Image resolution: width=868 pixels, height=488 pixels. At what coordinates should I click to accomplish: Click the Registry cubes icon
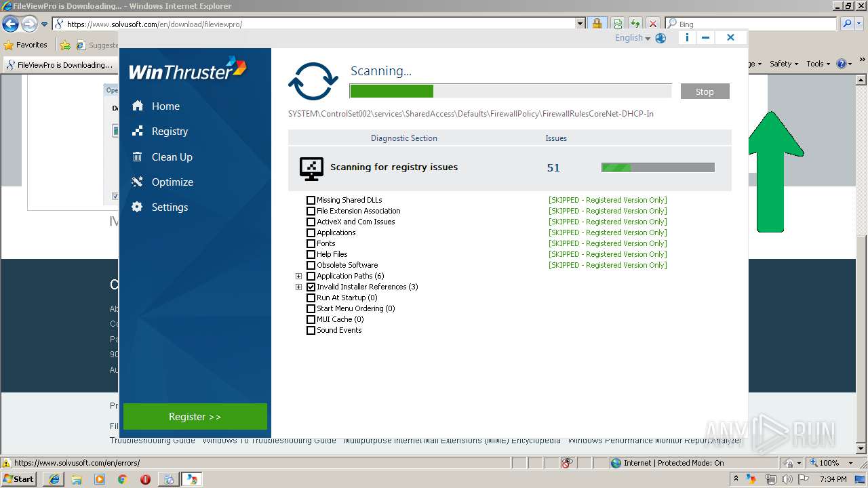click(138, 131)
